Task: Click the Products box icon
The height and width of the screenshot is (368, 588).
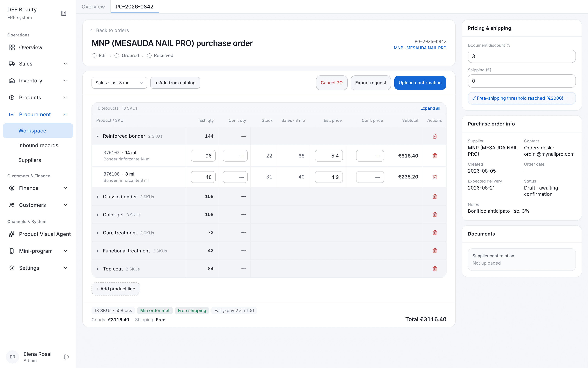Action: [x=12, y=98]
